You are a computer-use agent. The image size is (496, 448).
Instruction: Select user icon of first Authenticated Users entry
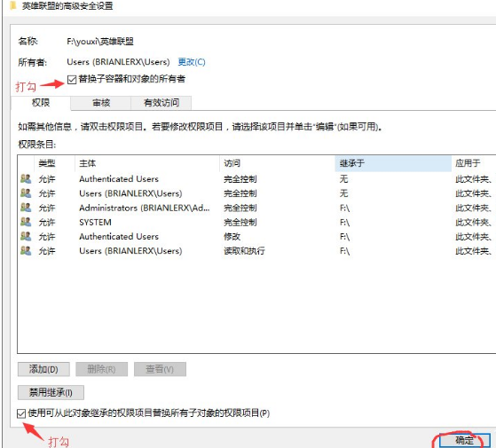click(x=26, y=179)
